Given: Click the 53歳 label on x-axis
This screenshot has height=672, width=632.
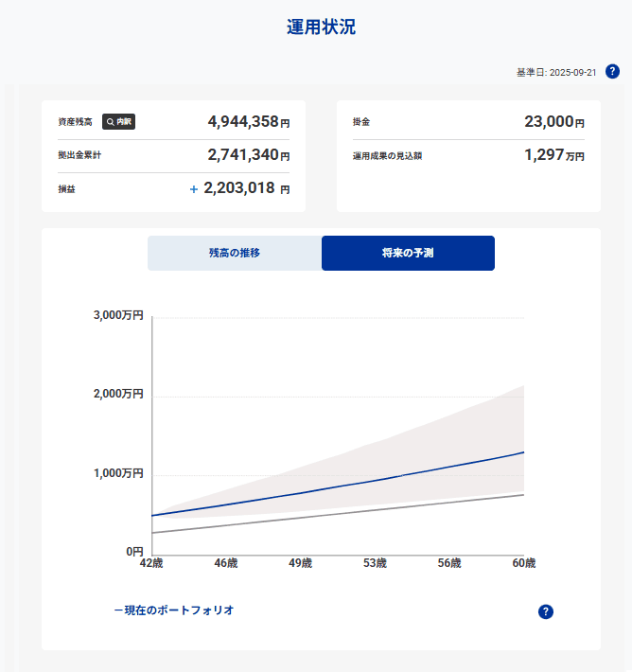Looking at the screenshot, I should 375,563.
